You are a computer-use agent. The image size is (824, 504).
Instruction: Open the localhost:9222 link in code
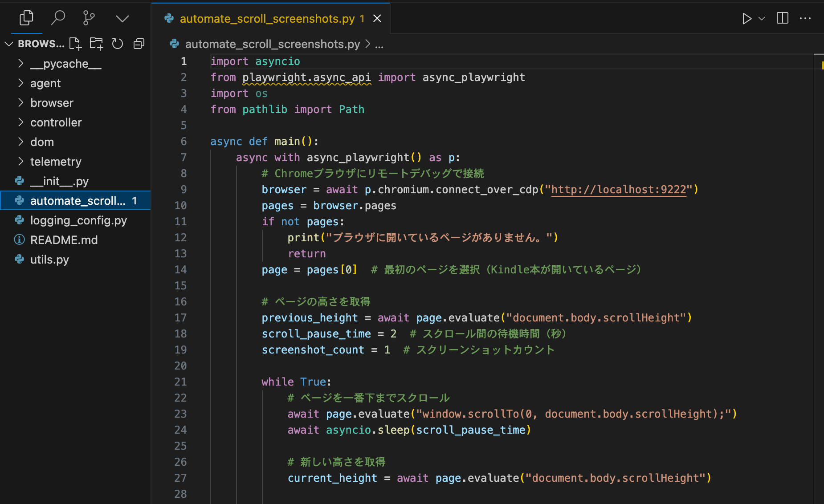[x=618, y=190]
